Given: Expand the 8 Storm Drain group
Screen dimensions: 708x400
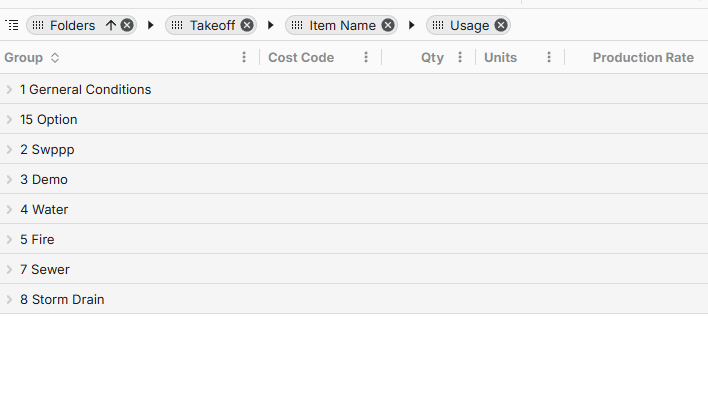Looking at the screenshot, I should coord(10,300).
